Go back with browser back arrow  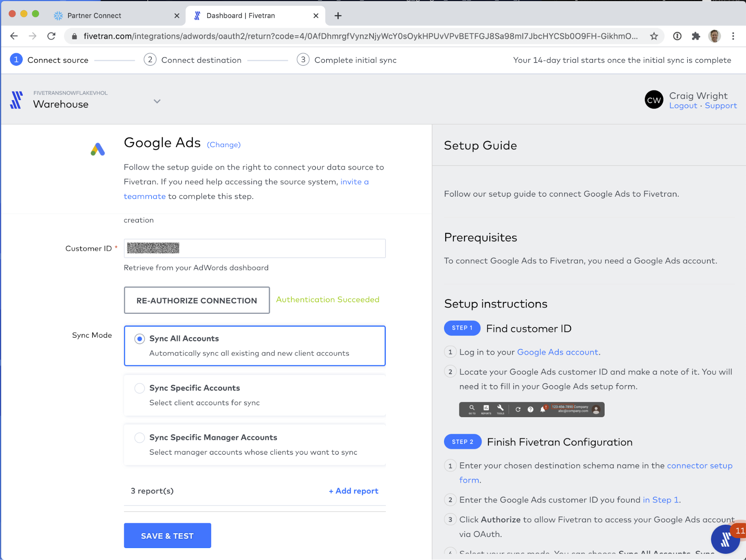click(x=14, y=36)
